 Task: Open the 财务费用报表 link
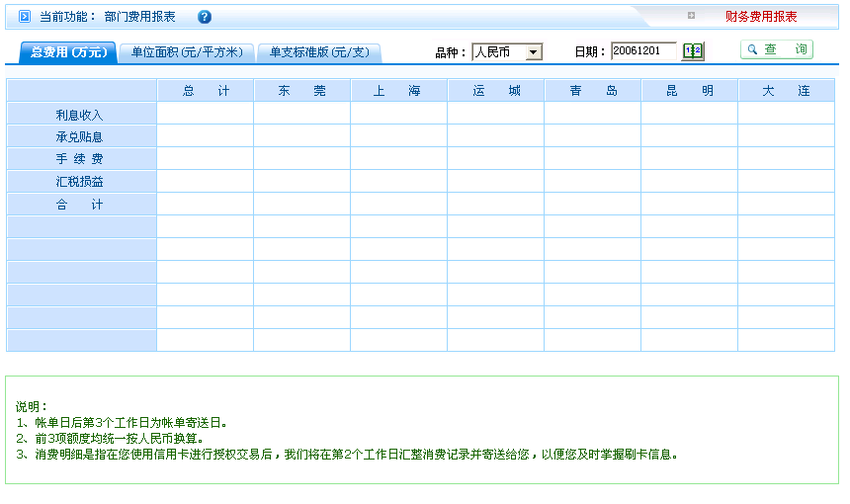(760, 17)
